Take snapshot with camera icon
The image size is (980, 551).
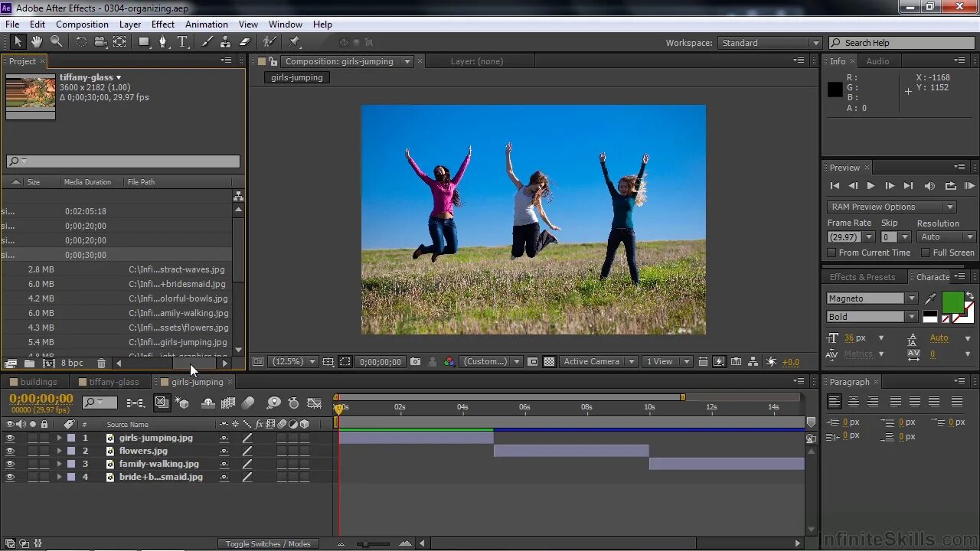[x=415, y=362]
